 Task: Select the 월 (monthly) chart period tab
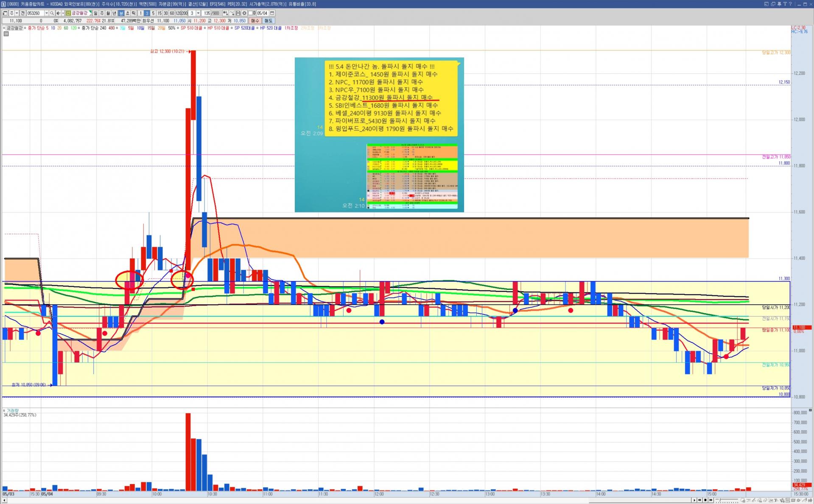(108, 13)
